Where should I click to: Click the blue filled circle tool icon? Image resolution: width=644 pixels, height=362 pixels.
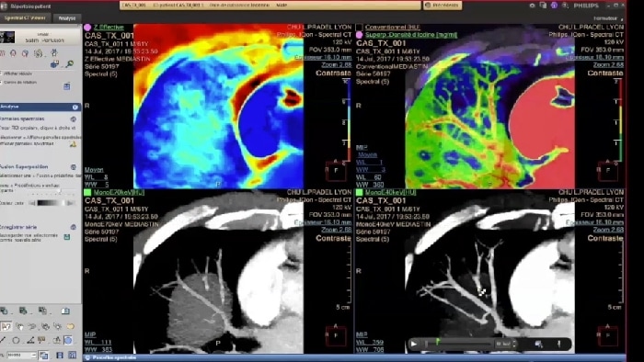[x=68, y=340]
